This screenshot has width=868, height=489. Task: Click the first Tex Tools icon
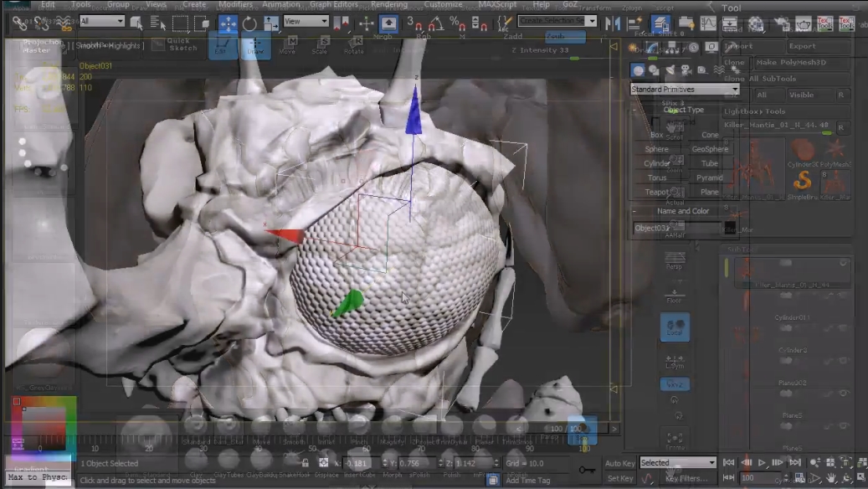point(824,23)
